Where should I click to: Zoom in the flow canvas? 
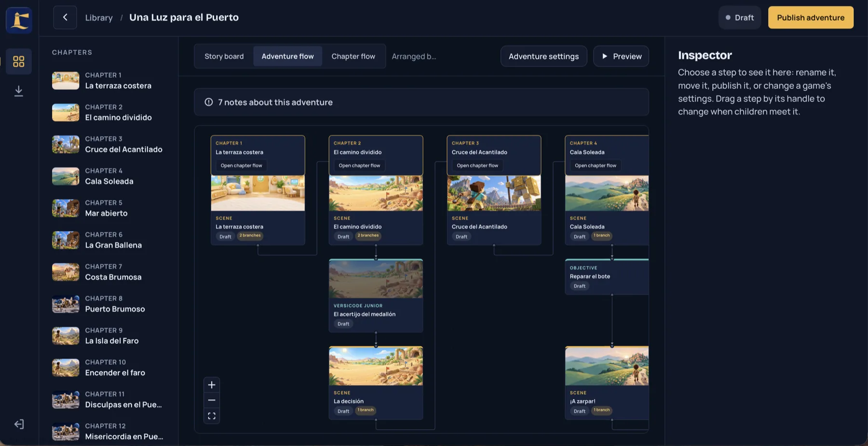[x=212, y=385]
